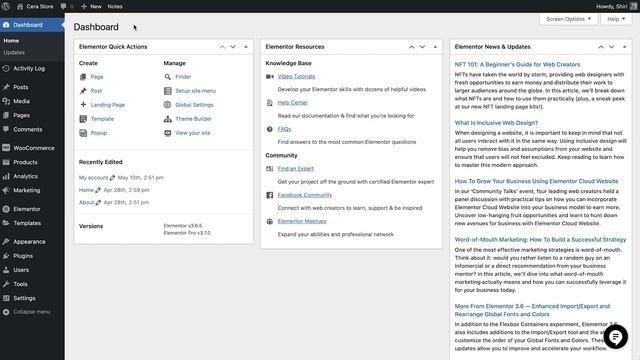This screenshot has width=640, height=360.
Task: Read NFT 101 Beginner's Guide article
Action: tap(517, 64)
